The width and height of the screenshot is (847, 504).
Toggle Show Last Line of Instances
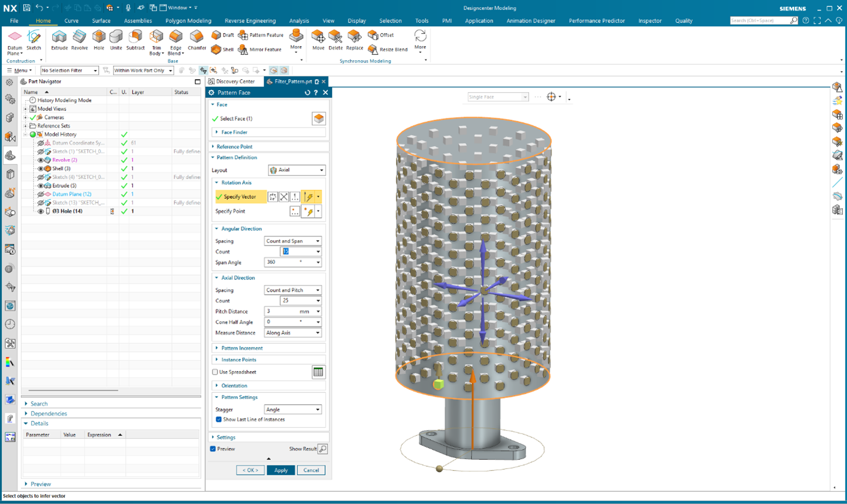point(218,420)
